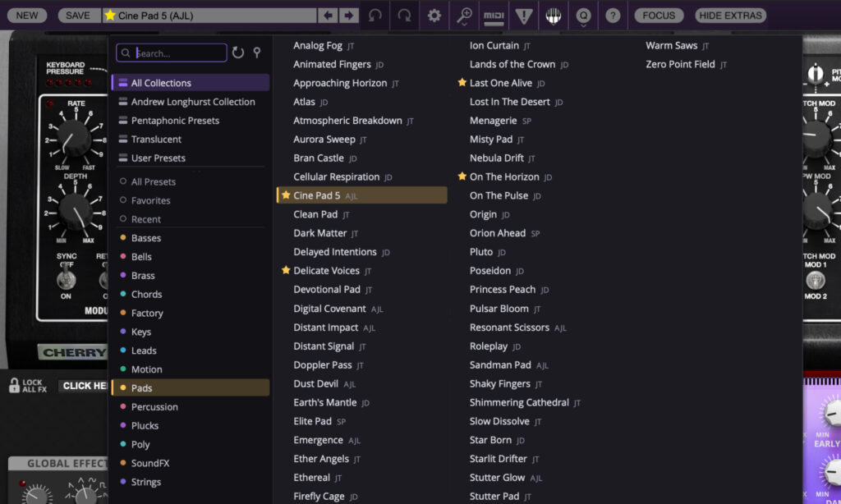This screenshot has width=841, height=504.
Task: Click the star beside On The Horizon
Action: pos(462,176)
